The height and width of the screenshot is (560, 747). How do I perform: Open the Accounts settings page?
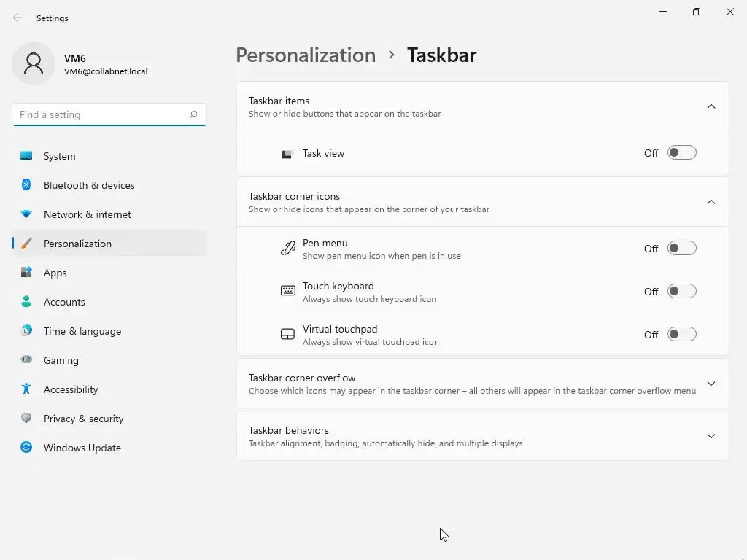pos(64,302)
